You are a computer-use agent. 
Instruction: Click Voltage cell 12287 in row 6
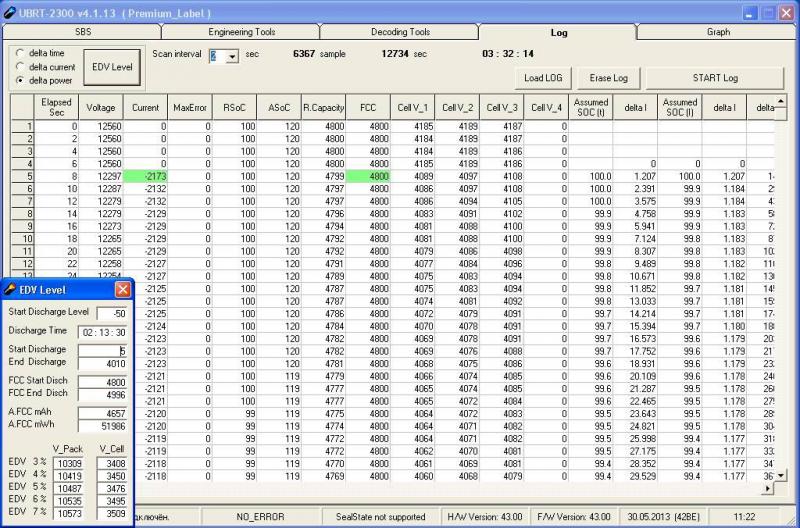(x=101, y=189)
